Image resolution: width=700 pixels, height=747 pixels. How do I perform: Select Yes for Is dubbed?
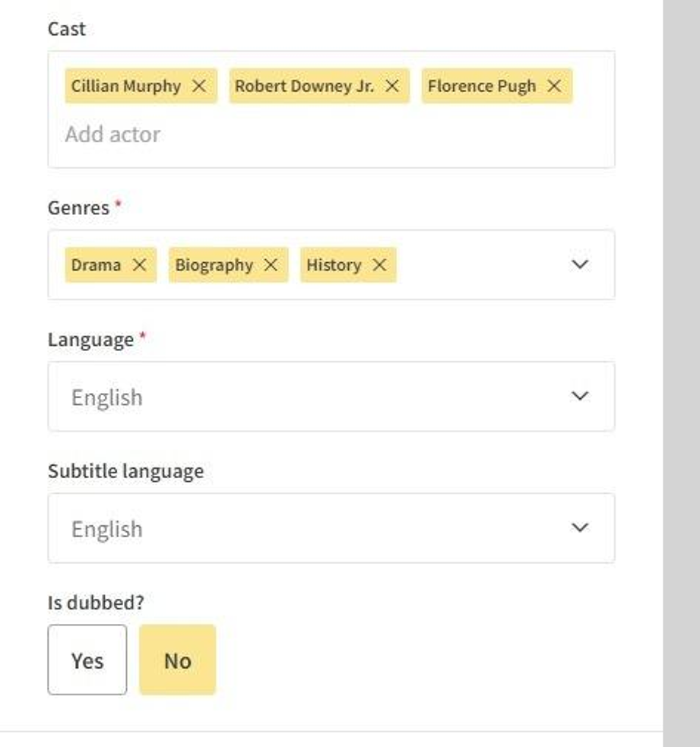pyautogui.click(x=87, y=660)
